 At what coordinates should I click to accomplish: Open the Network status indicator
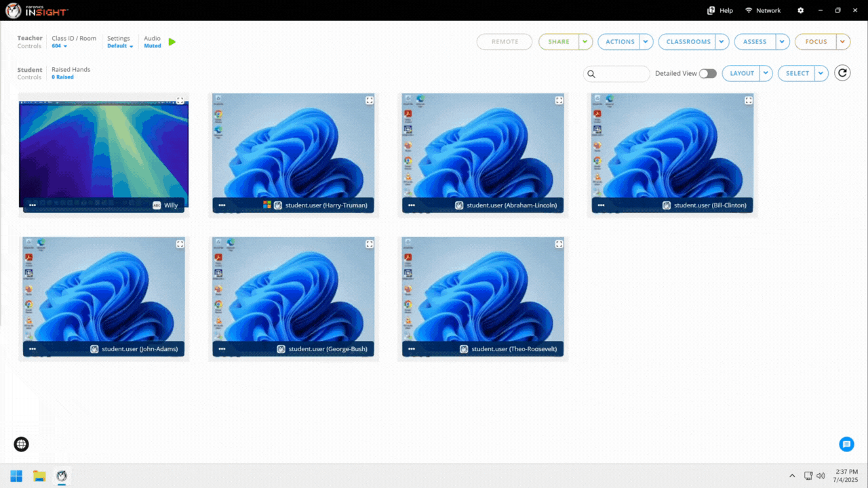(x=763, y=10)
